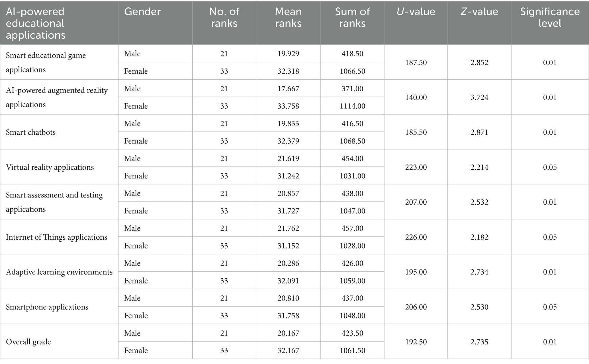Click sum of ranks value 1114.00

pyautogui.click(x=352, y=106)
